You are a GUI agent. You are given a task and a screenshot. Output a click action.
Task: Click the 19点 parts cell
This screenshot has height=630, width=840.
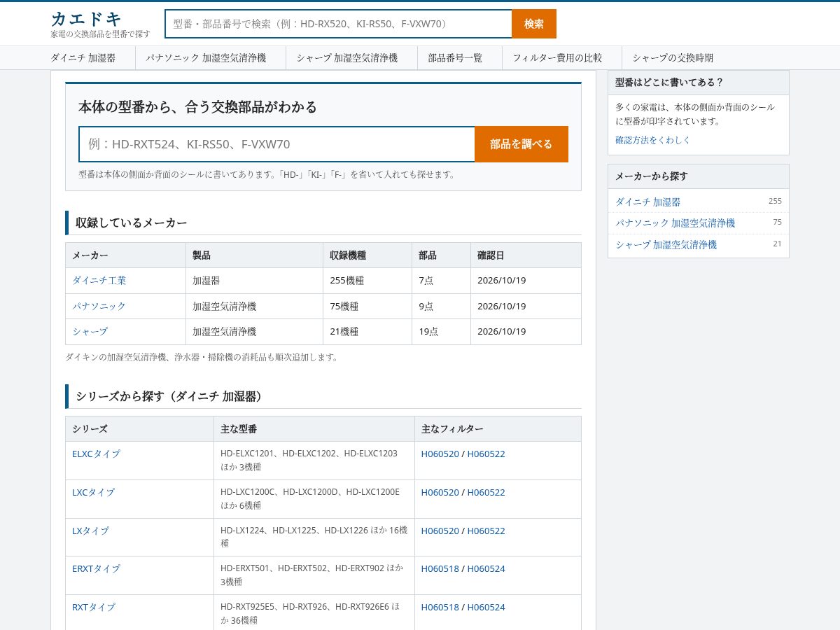pyautogui.click(x=442, y=332)
